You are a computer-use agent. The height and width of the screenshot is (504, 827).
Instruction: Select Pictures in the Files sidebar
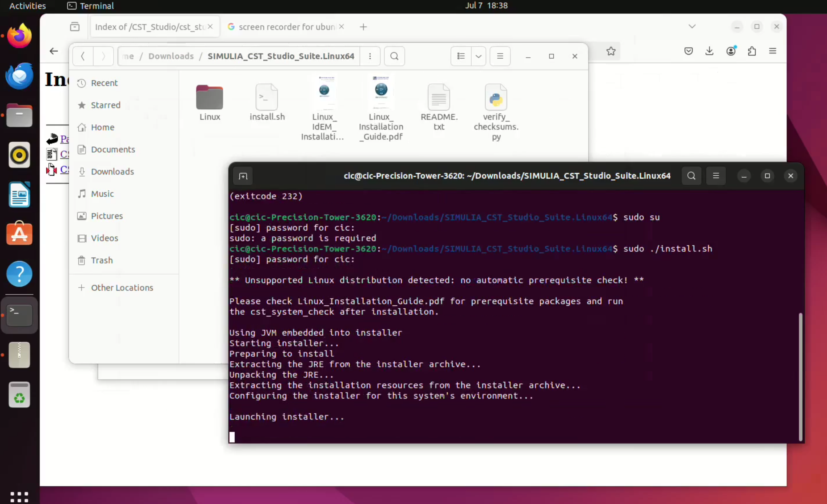tap(124, 216)
